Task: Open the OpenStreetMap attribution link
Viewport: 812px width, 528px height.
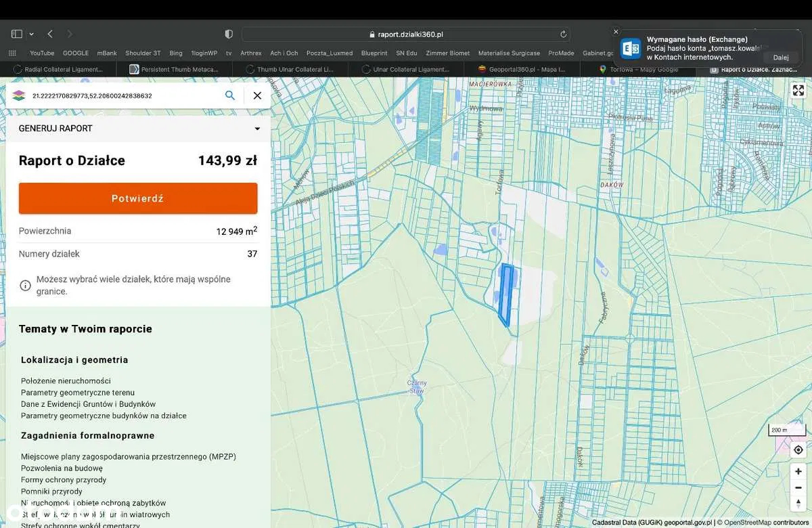Action: [x=746, y=523]
